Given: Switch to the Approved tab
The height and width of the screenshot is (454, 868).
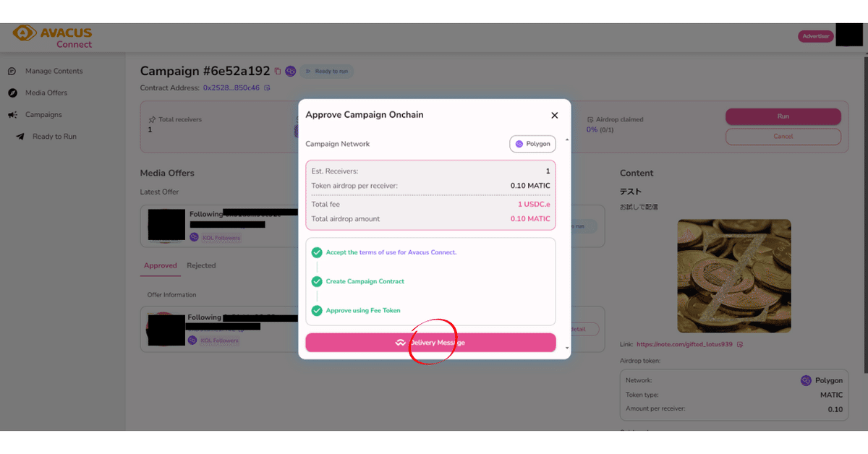Looking at the screenshot, I should pyautogui.click(x=161, y=265).
